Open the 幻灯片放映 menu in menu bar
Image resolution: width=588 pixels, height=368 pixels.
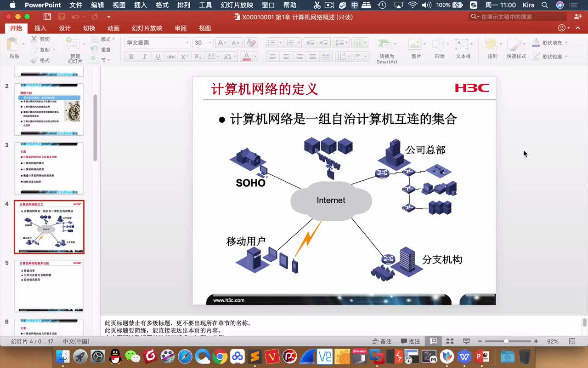tap(237, 5)
